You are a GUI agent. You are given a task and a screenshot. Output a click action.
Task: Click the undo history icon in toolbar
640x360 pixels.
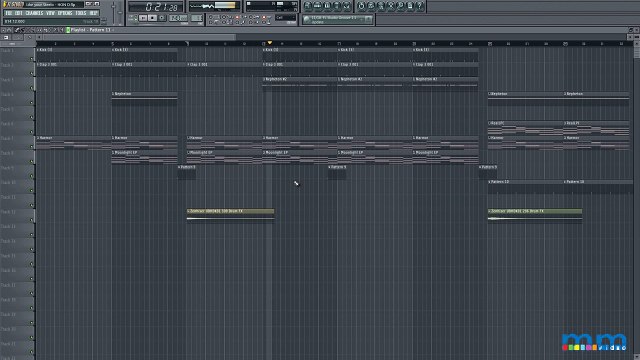pyautogui.click(x=361, y=6)
